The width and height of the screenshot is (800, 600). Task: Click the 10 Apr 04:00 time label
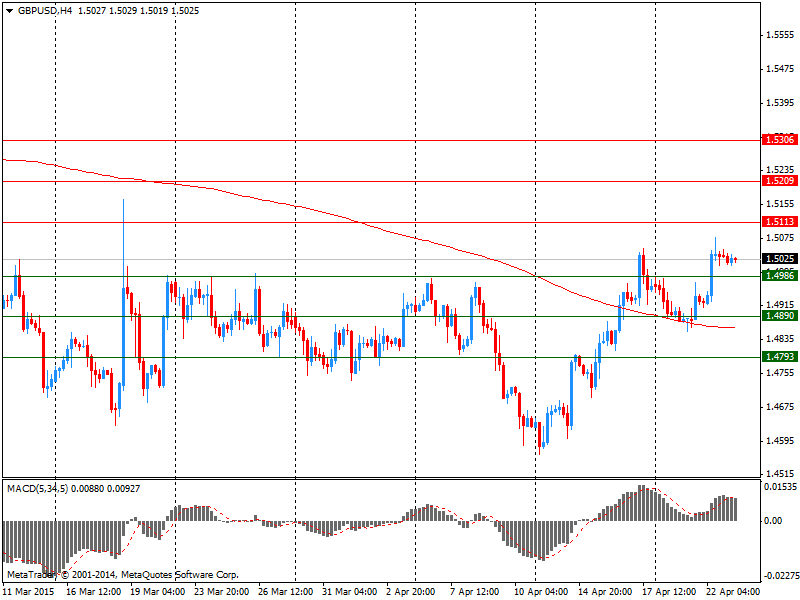[x=541, y=592]
